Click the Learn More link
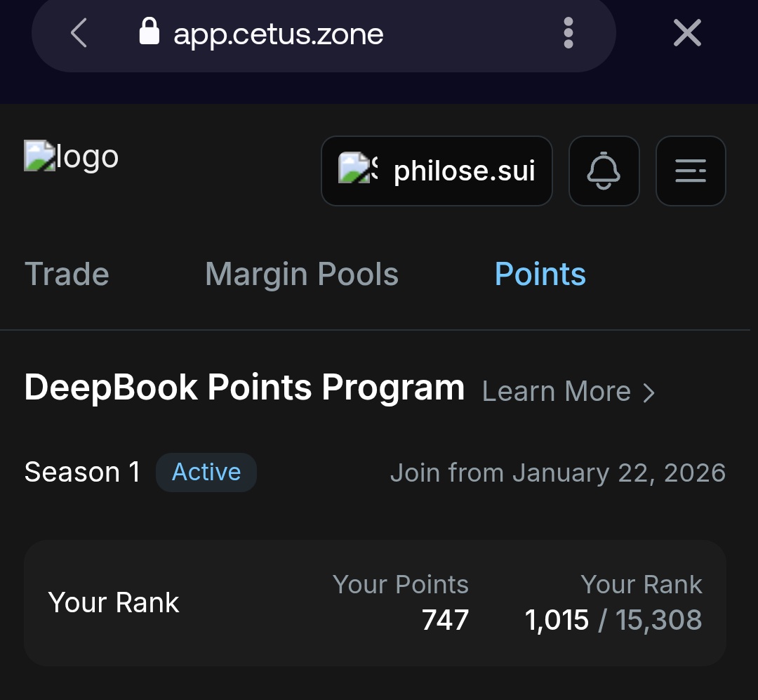This screenshot has width=758, height=700. (557, 392)
